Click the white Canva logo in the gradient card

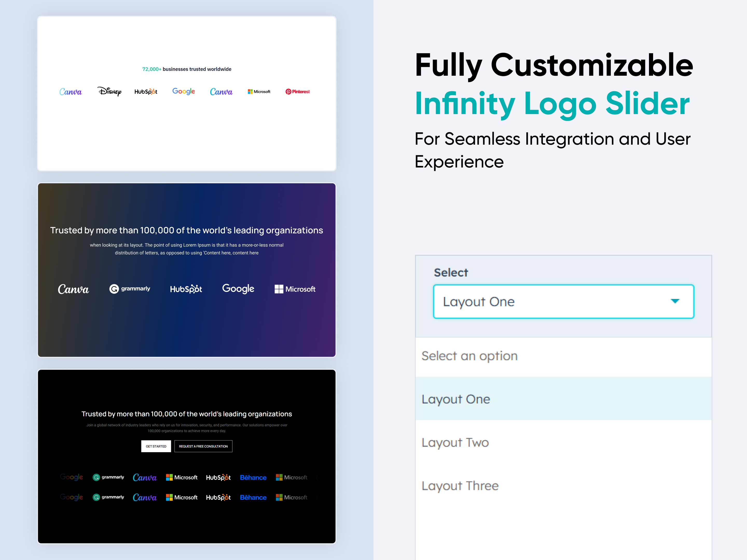pyautogui.click(x=73, y=289)
